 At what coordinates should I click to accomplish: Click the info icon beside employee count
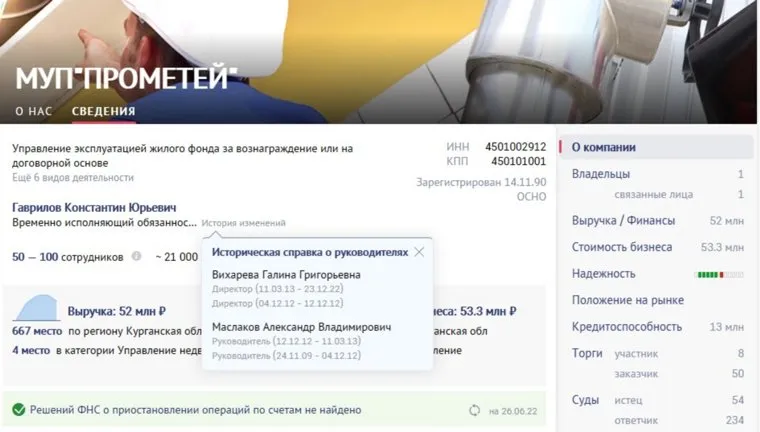click(x=137, y=256)
